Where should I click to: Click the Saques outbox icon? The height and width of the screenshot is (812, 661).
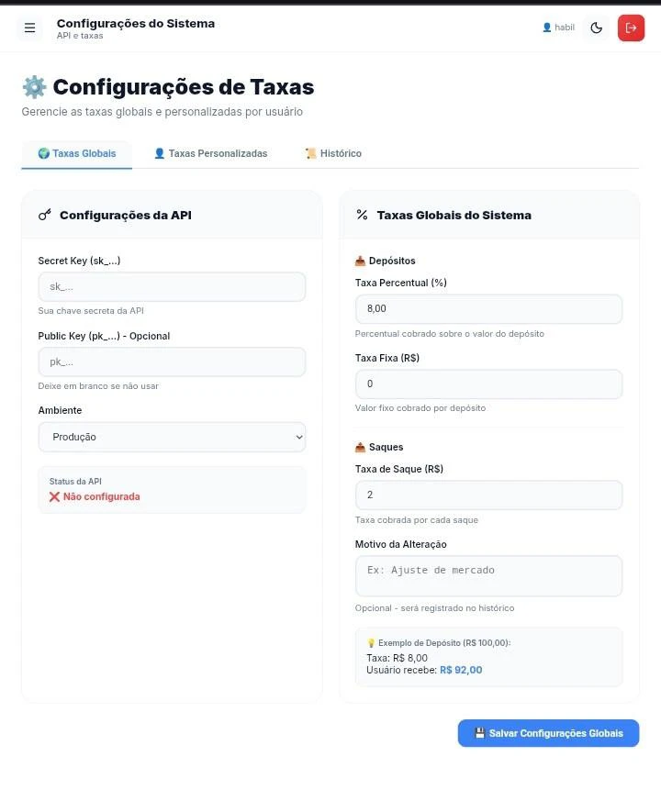(360, 448)
